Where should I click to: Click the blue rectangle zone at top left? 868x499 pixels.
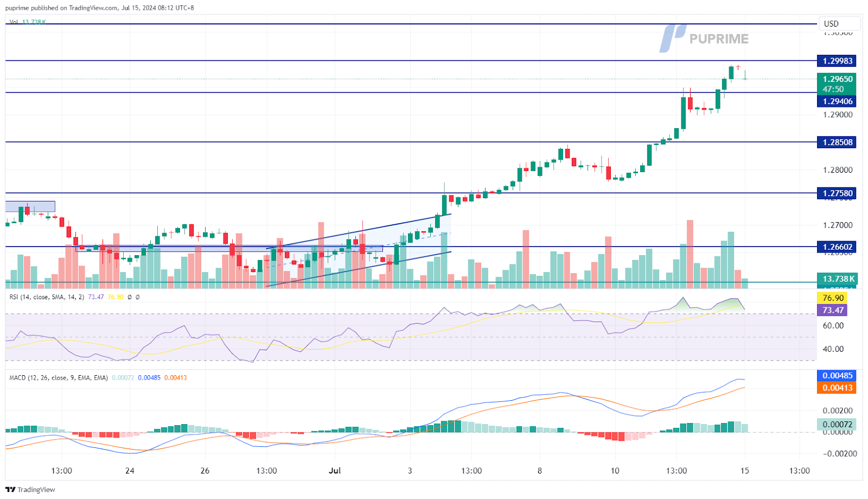pyautogui.click(x=30, y=206)
